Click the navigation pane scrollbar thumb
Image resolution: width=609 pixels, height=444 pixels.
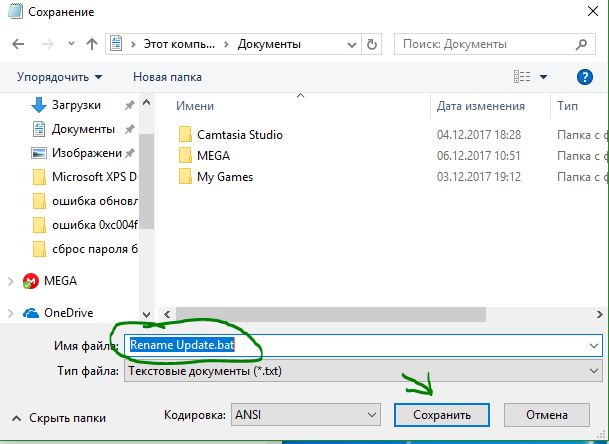(x=146, y=181)
